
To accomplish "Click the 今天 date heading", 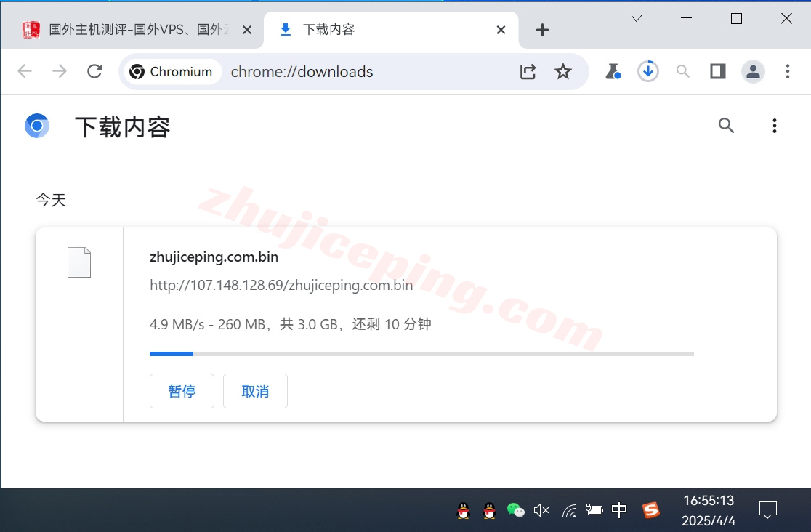I will (51, 200).
